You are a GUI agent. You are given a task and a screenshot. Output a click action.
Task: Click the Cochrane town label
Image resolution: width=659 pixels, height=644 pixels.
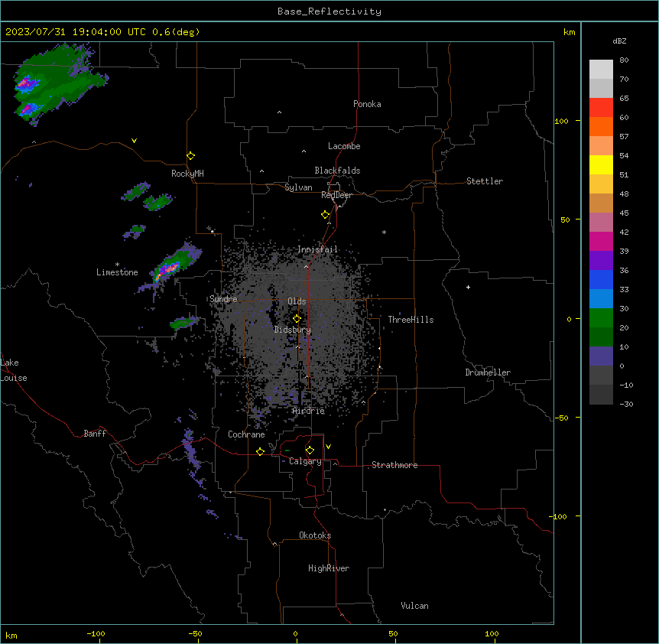coord(246,434)
